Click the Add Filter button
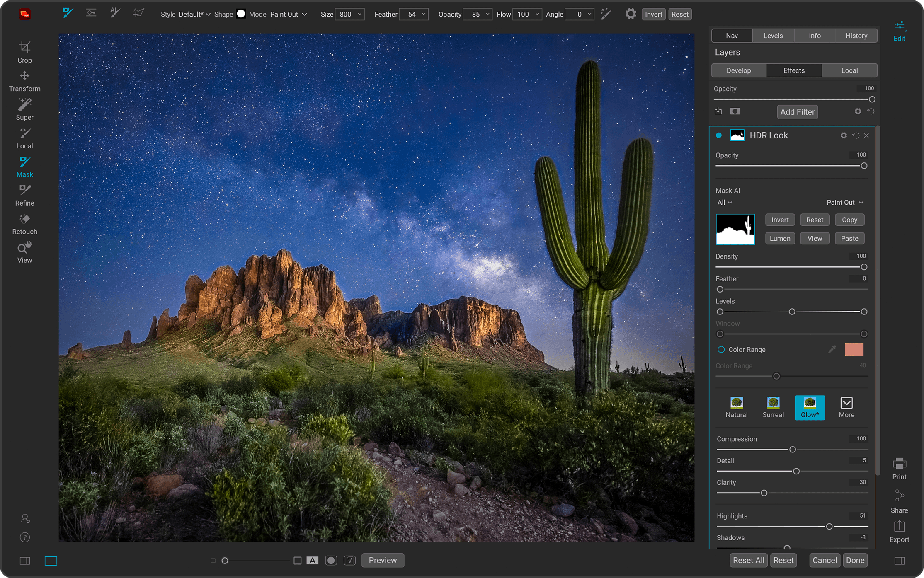The image size is (924, 578). [x=797, y=112]
